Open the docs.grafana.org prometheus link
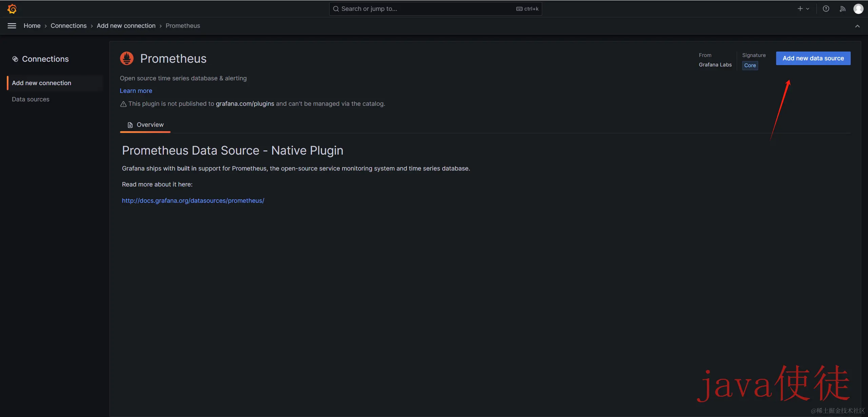Viewport: 868px width, 417px height. point(193,201)
